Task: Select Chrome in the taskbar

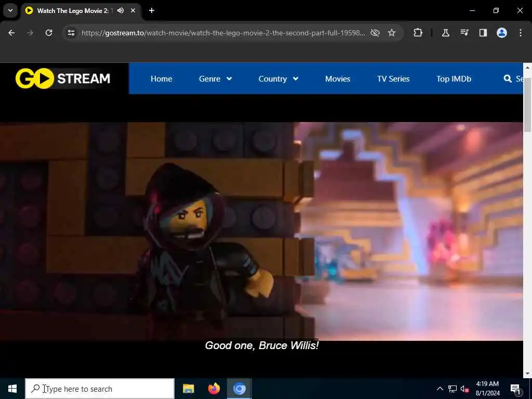Action: (x=239, y=389)
